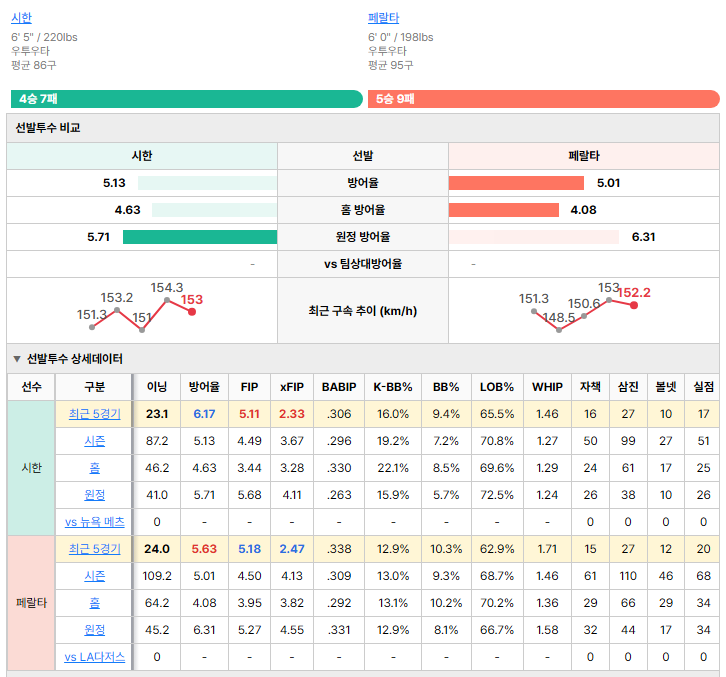Click the green 4승 7패 record bar

[187, 99]
